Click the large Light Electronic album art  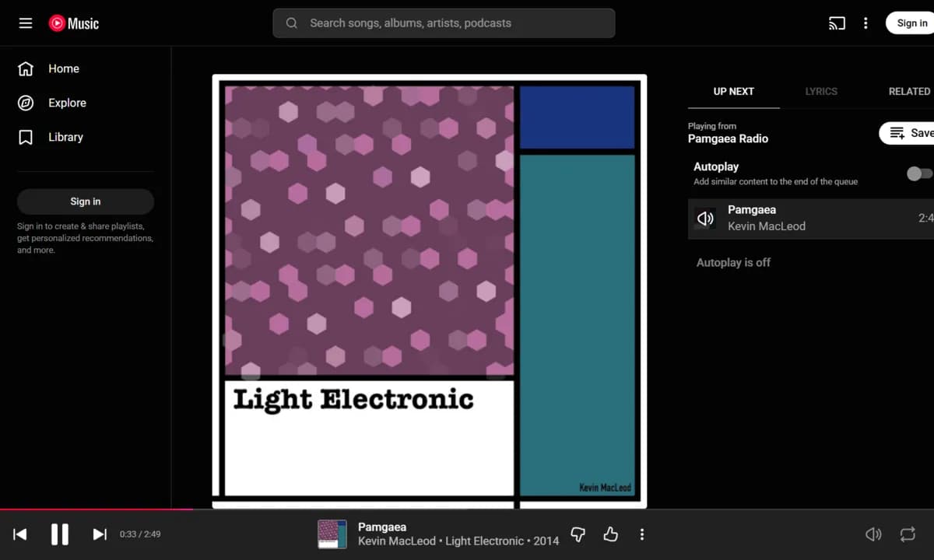(x=430, y=292)
